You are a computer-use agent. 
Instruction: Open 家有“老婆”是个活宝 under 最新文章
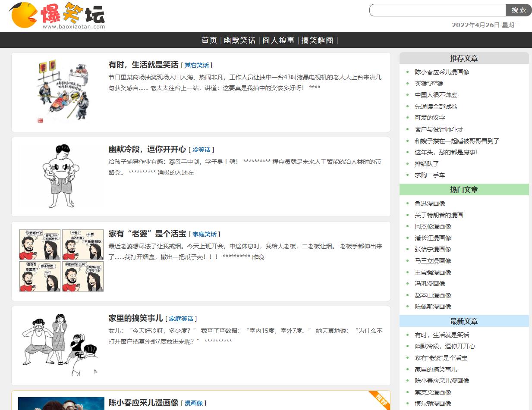(x=441, y=358)
